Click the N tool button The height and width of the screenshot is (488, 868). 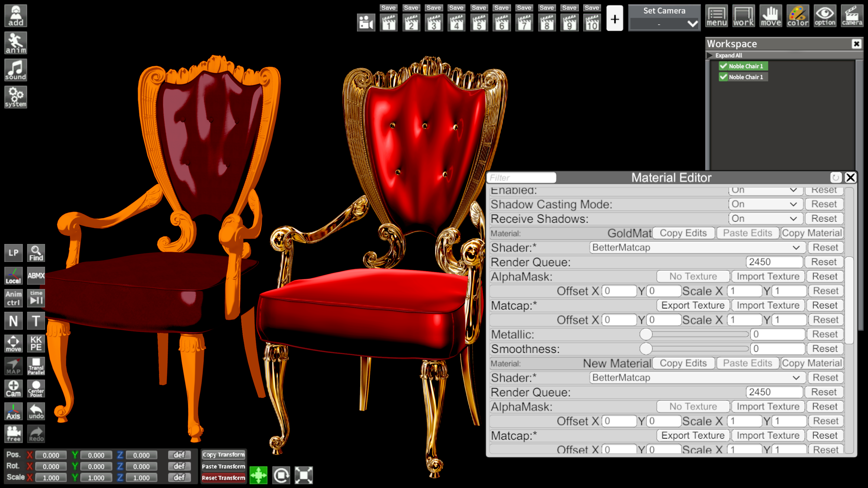[14, 321]
